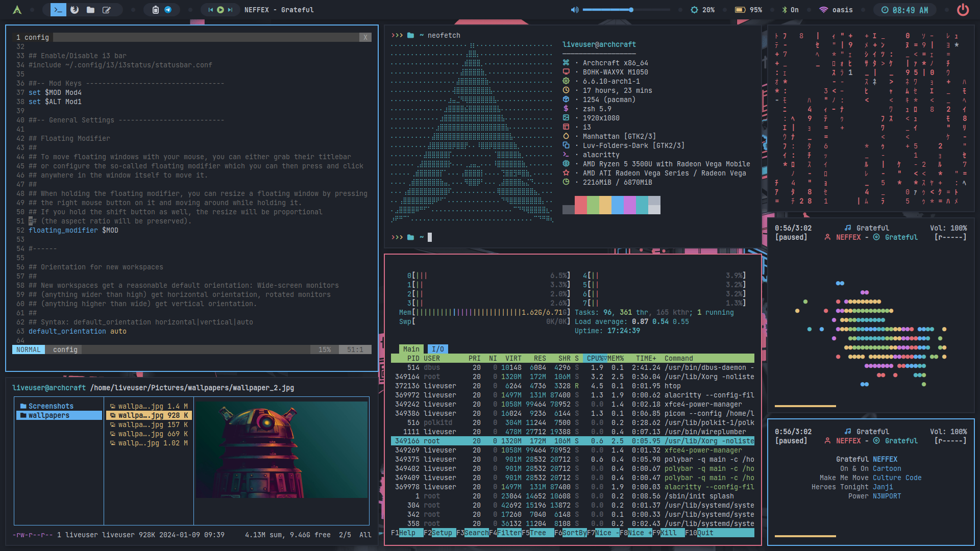Open the oasis Wi-Fi network module
This screenshot has width=980, height=551.
(x=836, y=10)
